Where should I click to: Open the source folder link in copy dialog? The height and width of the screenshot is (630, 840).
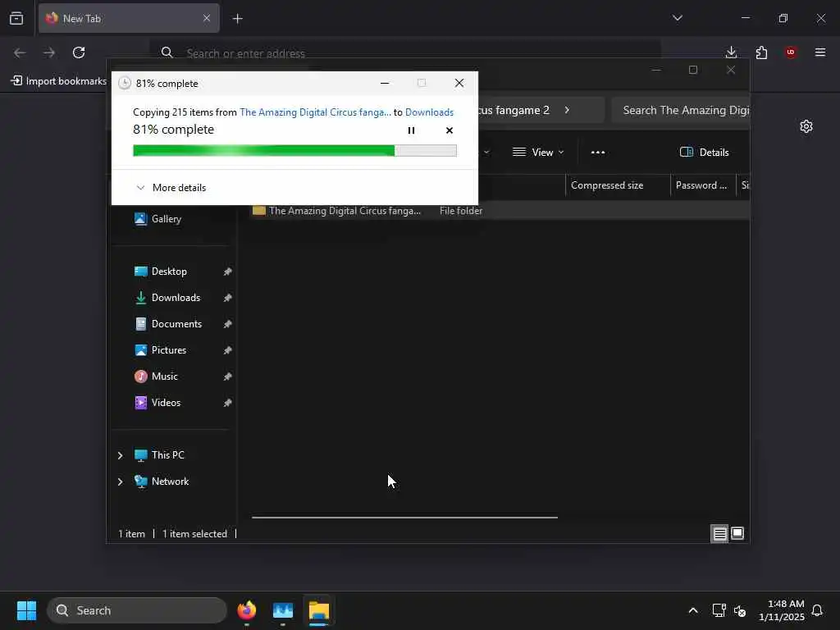pyautogui.click(x=315, y=112)
